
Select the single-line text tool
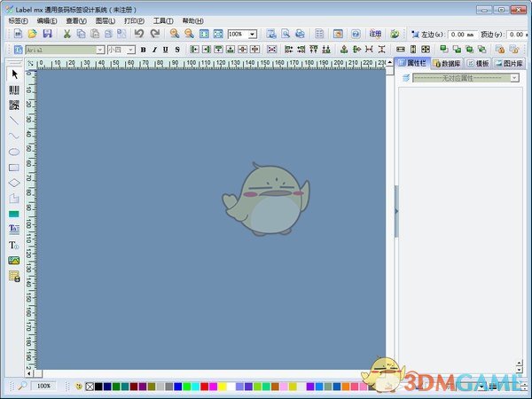tap(14, 245)
